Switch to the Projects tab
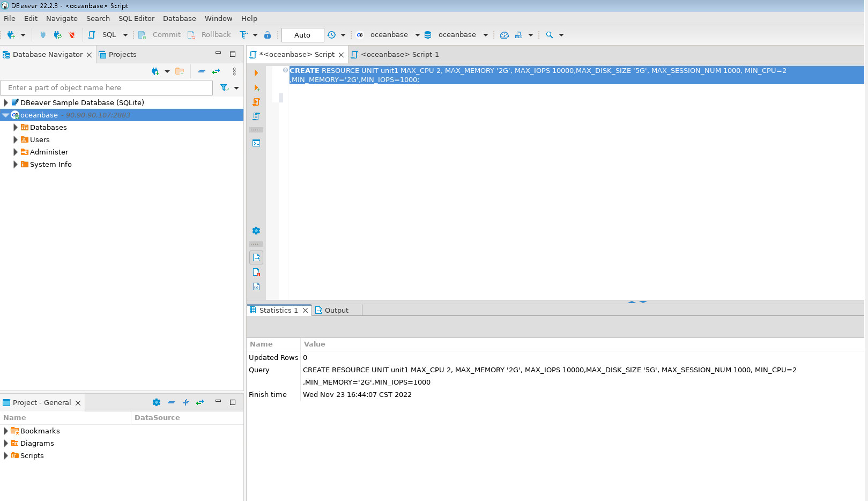Viewport: 868px width, 501px height. pos(117,55)
